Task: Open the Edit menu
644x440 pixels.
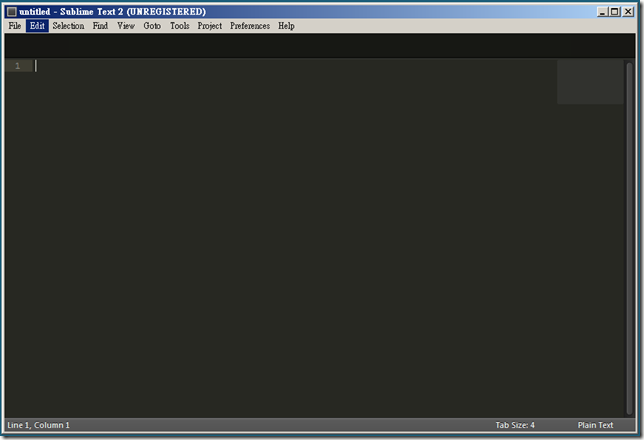Action: coord(37,26)
